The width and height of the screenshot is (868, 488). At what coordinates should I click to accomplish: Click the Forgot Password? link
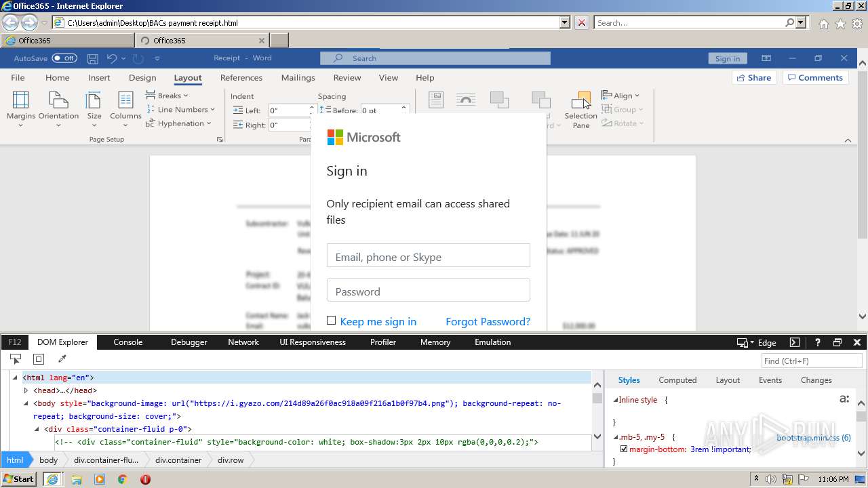(488, 321)
